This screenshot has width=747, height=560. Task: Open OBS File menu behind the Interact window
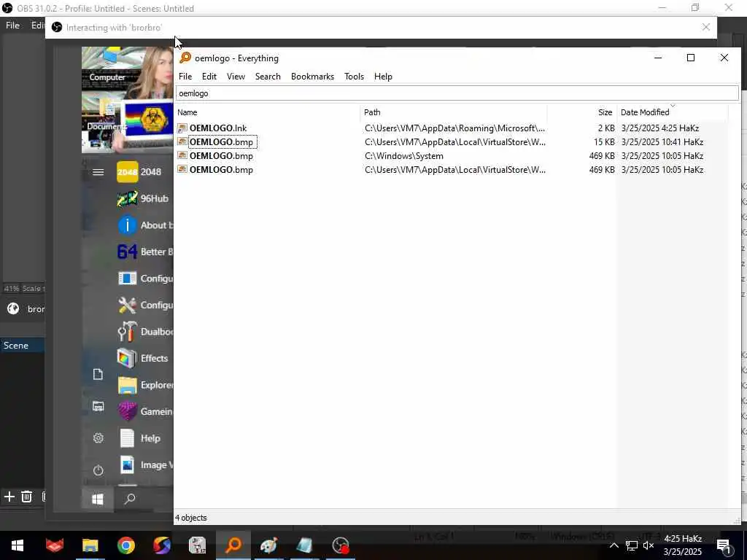click(12, 26)
